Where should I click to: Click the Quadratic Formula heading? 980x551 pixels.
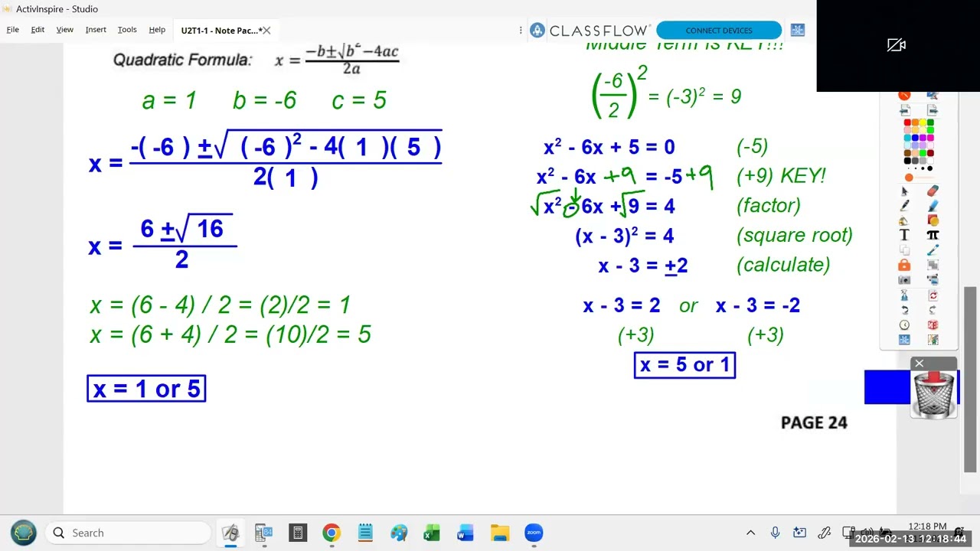pyautogui.click(x=182, y=60)
